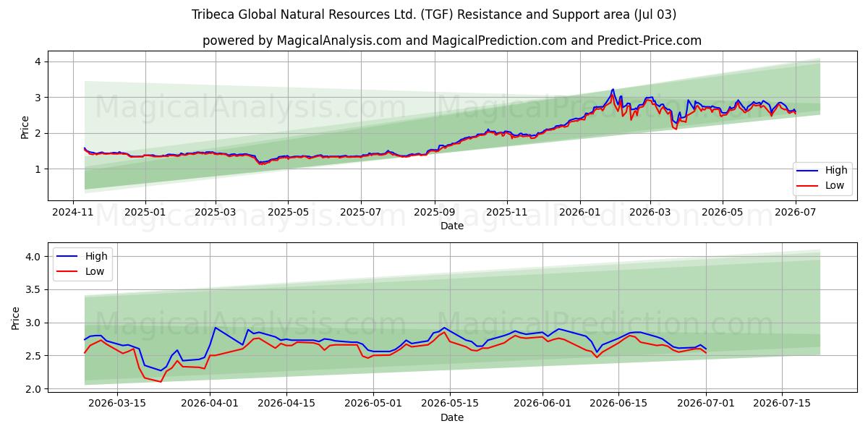
Task: Click 'High' in the bottom chart legend
Action: pyautogui.click(x=96, y=256)
